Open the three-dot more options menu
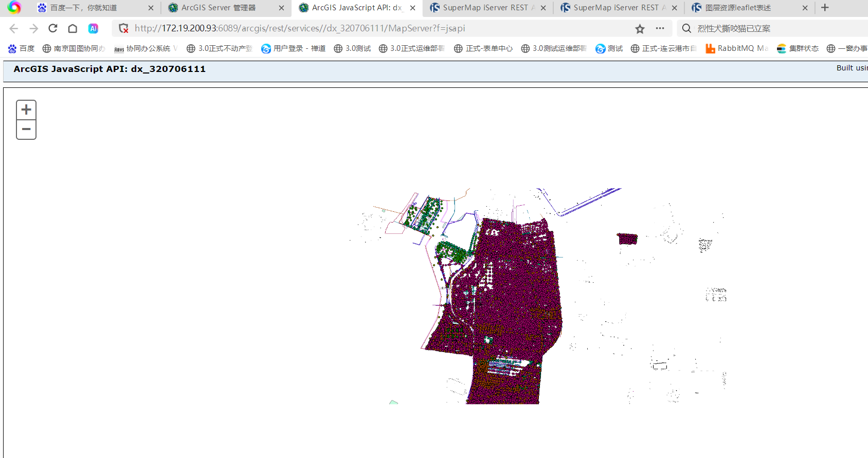868x458 pixels. point(660,28)
